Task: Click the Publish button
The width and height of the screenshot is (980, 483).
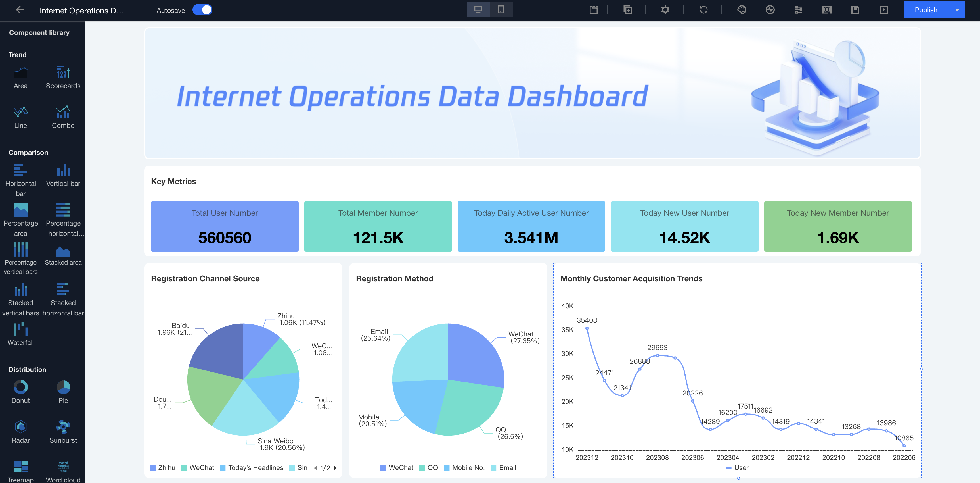Action: tap(925, 10)
